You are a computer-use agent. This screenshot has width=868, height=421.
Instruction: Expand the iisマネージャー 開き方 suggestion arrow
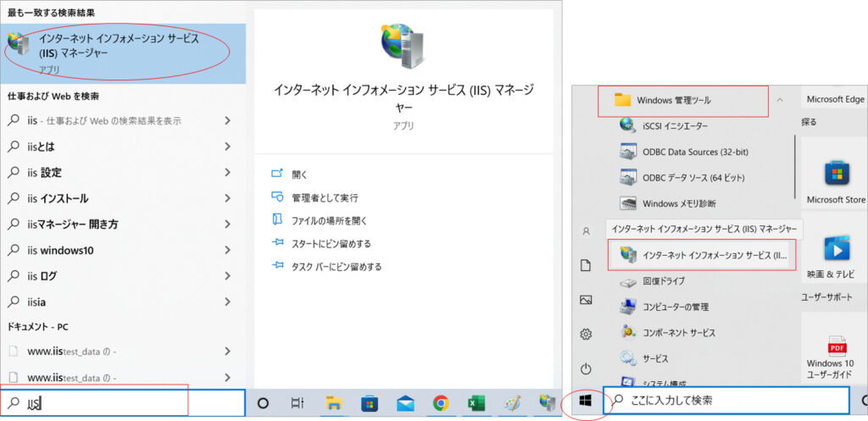point(227,224)
